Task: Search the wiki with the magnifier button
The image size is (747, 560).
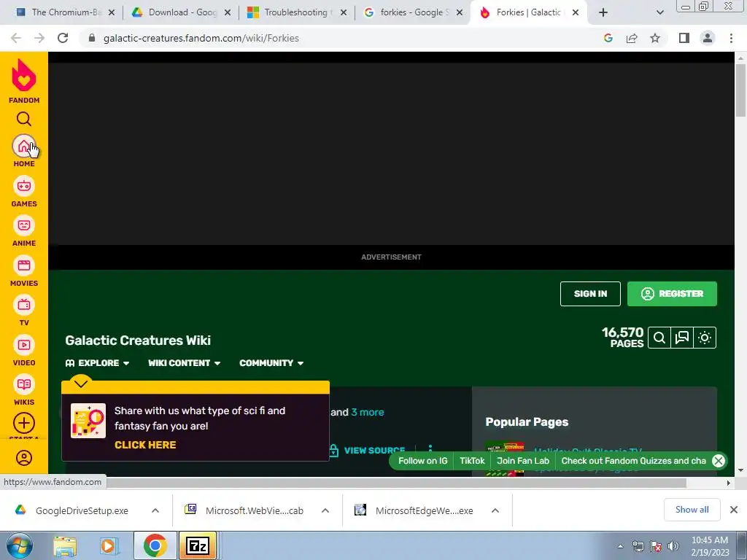Action: pos(659,338)
